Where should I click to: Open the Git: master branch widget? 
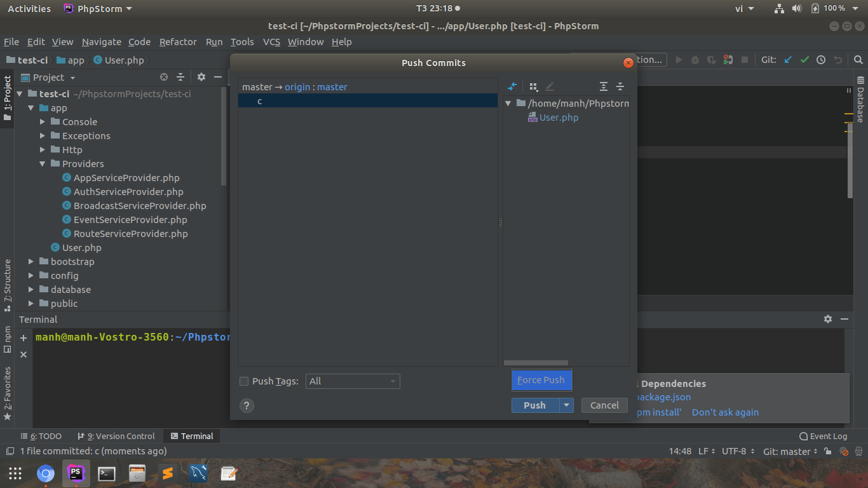point(790,451)
